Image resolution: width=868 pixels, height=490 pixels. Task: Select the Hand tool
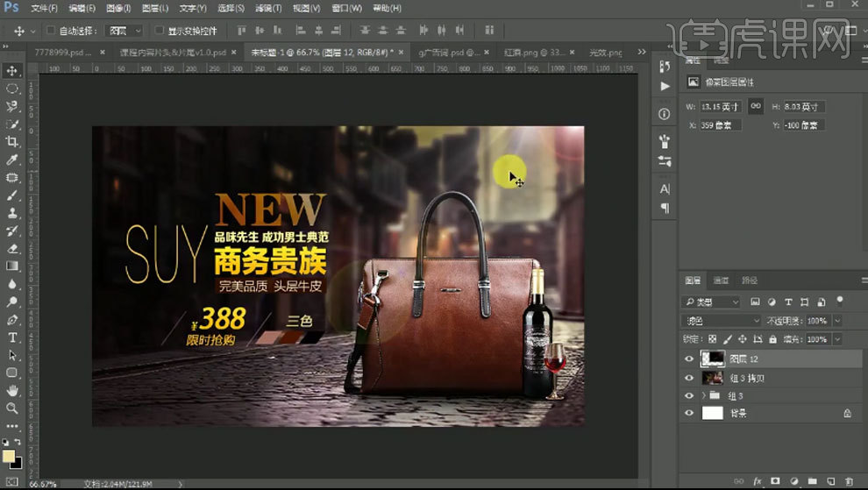[x=12, y=391]
